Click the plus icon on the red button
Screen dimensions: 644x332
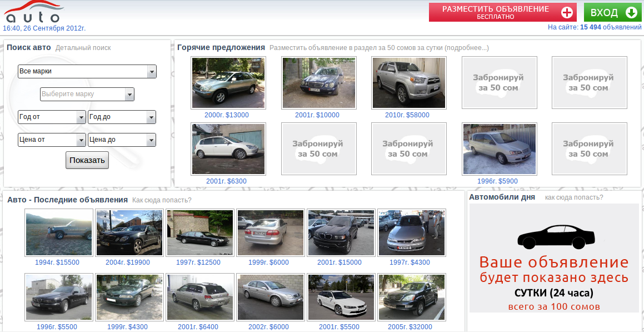(x=567, y=12)
